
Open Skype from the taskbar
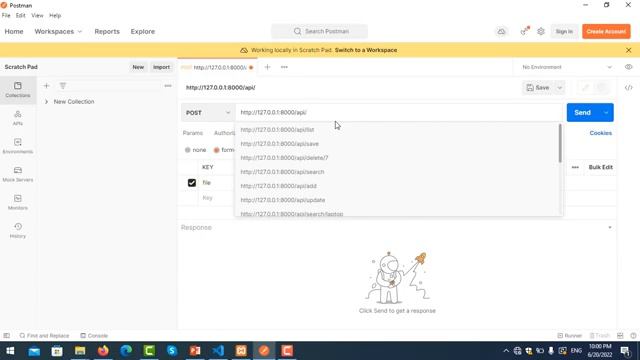click(172, 351)
